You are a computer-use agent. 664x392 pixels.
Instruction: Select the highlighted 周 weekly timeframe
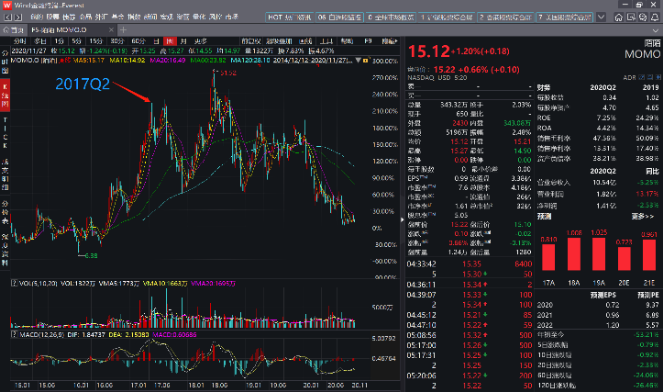tap(169, 41)
